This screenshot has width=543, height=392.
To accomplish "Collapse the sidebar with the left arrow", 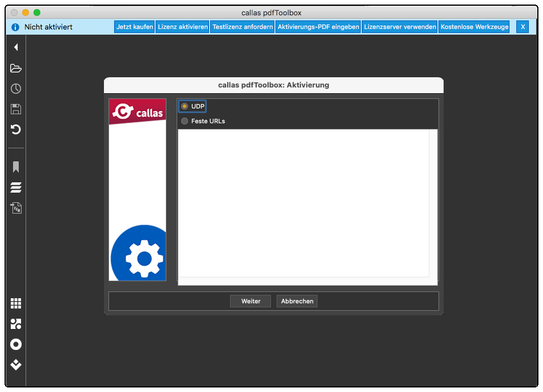I will [16, 48].
